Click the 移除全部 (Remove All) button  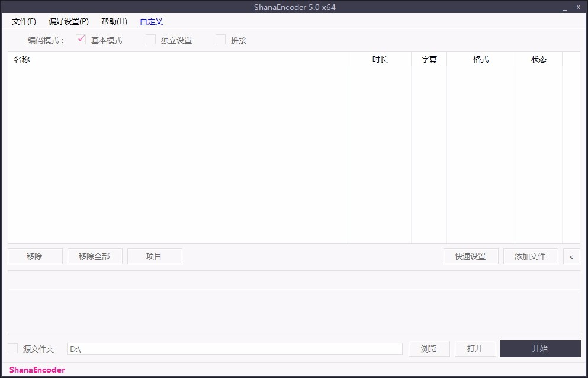tap(95, 256)
